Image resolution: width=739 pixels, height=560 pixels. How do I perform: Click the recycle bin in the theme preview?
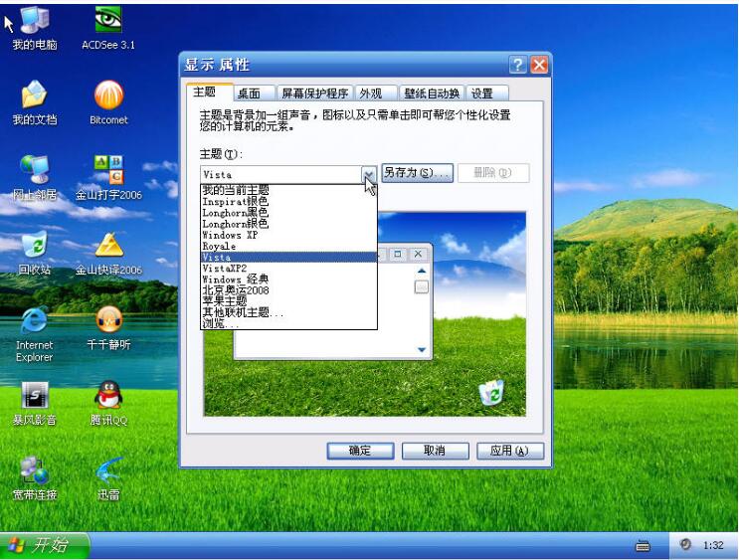491,393
